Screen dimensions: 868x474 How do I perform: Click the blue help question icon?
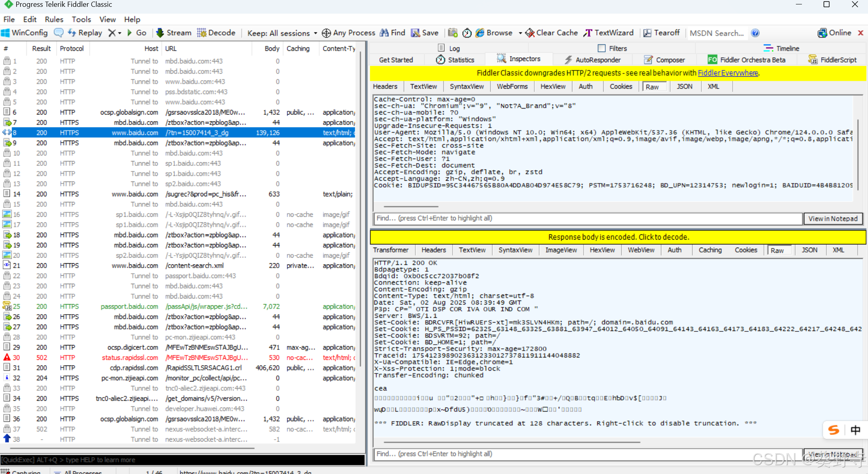(755, 33)
